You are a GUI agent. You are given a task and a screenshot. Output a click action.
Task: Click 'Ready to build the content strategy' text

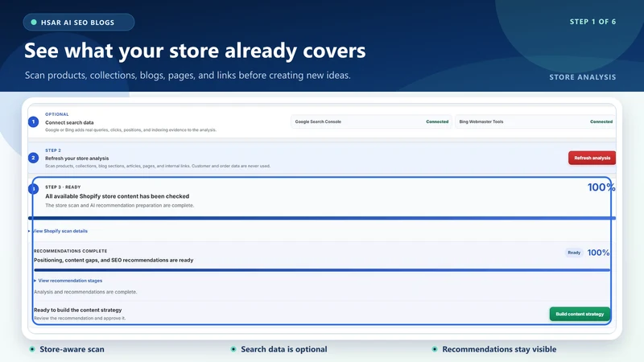pos(77,310)
